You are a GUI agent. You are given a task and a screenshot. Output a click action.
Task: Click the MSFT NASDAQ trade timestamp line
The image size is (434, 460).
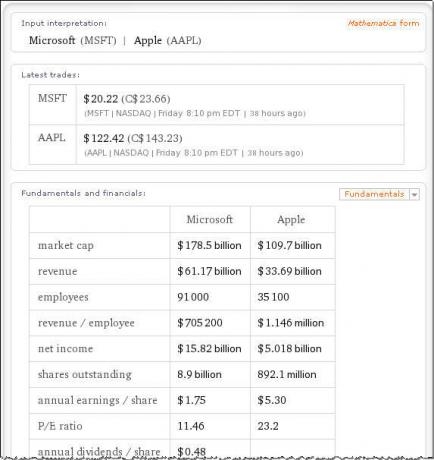pyautogui.click(x=195, y=113)
